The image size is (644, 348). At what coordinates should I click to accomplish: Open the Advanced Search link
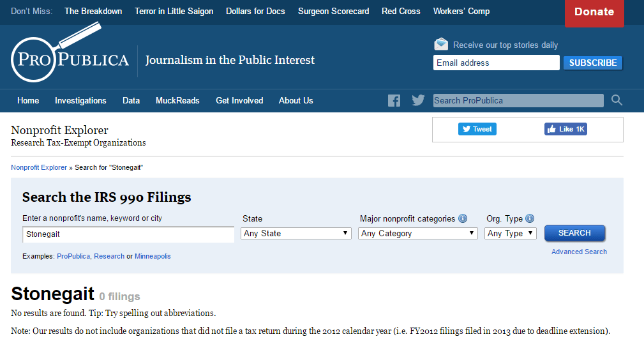(x=579, y=252)
